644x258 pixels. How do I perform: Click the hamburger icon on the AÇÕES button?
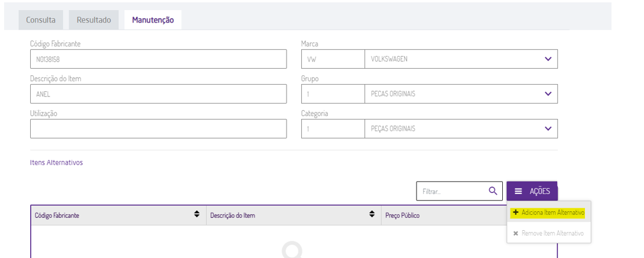518,191
